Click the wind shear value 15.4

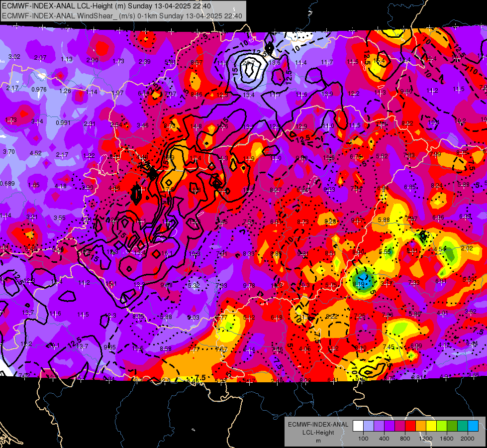tap(379, 61)
